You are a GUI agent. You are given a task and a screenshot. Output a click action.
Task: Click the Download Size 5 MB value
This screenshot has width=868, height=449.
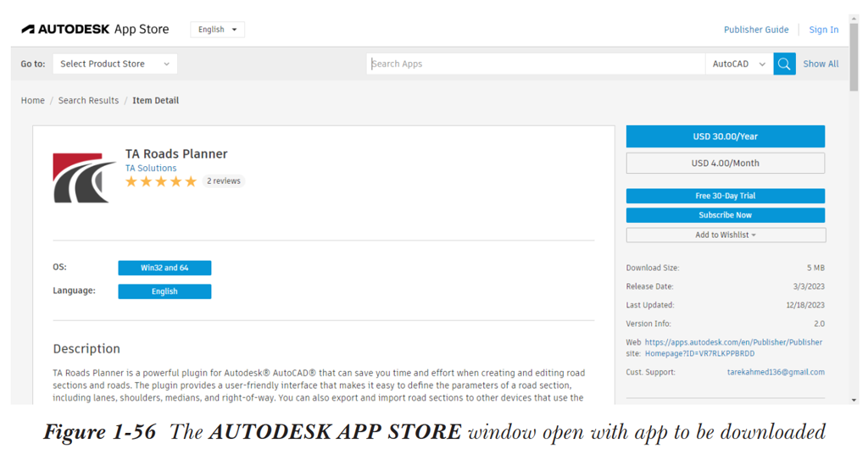[x=815, y=268]
